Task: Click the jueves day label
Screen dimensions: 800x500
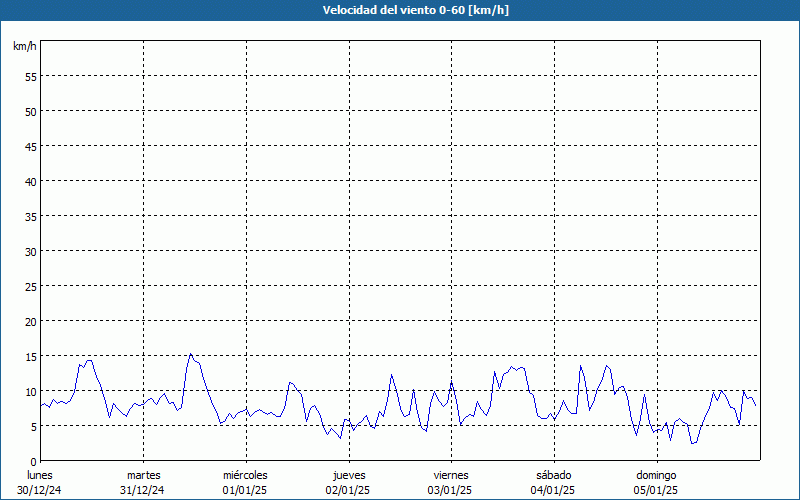Action: pyautogui.click(x=348, y=475)
